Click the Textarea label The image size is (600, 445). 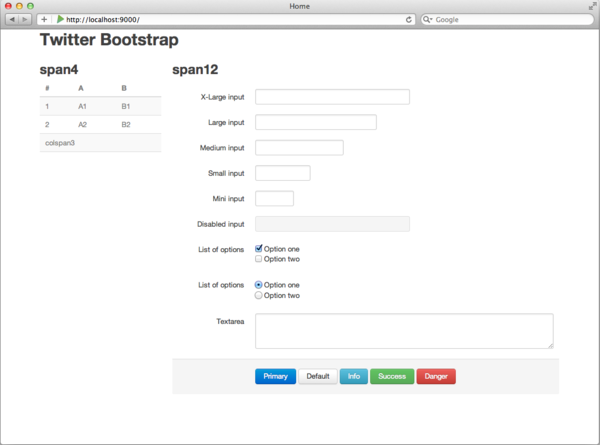click(x=230, y=321)
